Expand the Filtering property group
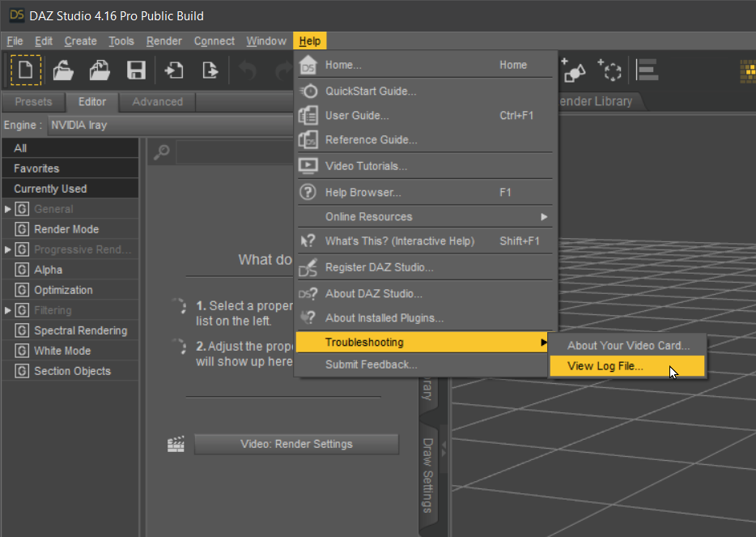The height and width of the screenshot is (537, 756). (x=8, y=310)
